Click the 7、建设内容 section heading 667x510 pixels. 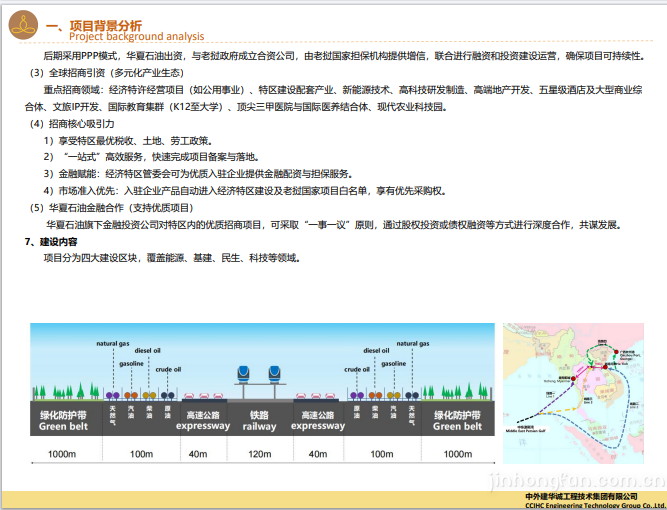(51, 242)
